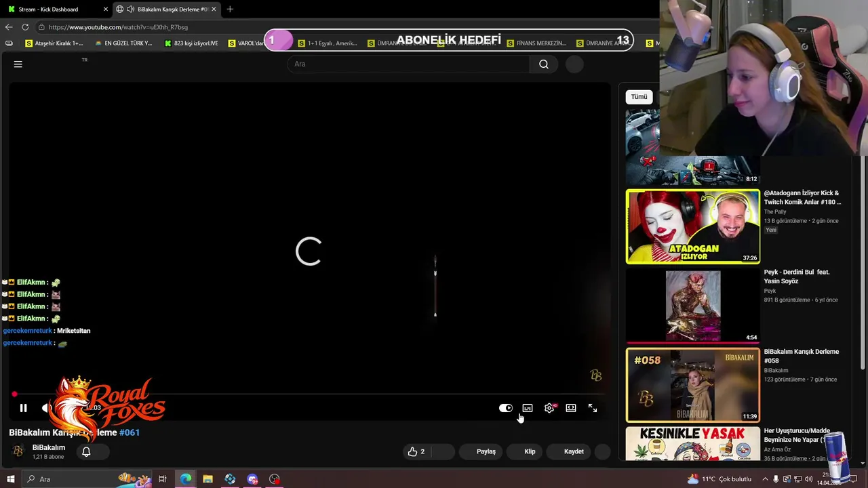Open Task View on taskbar
The width and height of the screenshot is (868, 488).
[x=163, y=479]
